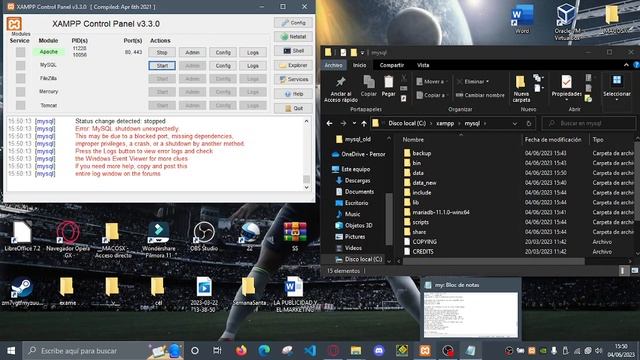Image resolution: width=640 pixels, height=360 pixels.
Task: View MySQL Logs
Action: pos(253,65)
